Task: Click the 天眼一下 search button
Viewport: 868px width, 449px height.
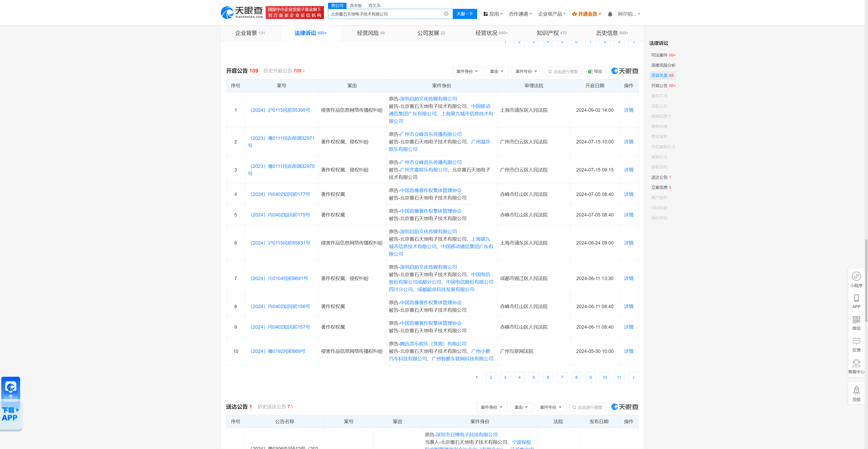Action: coord(465,14)
